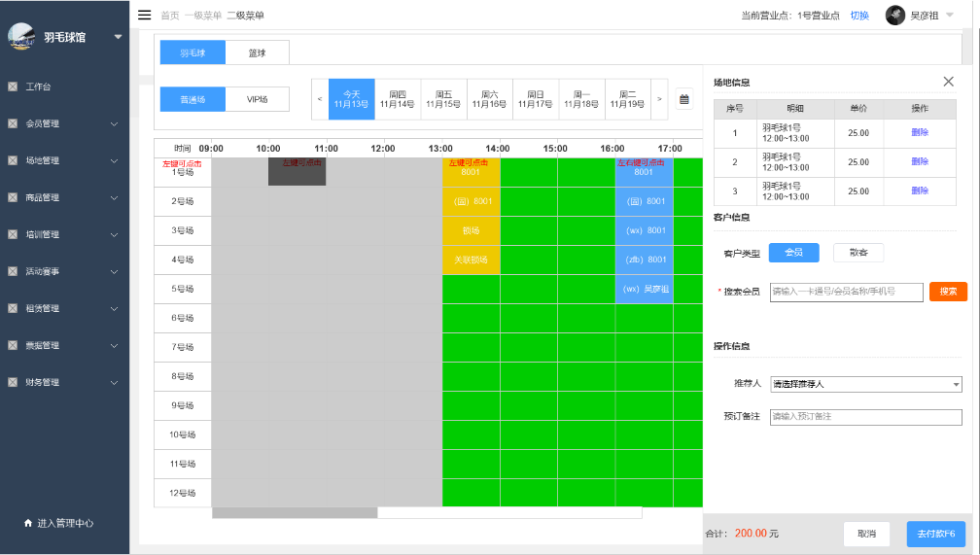Image resolution: width=980 pixels, height=555 pixels.
Task: Select 周二 11月19号 date tab
Action: pos(627,99)
